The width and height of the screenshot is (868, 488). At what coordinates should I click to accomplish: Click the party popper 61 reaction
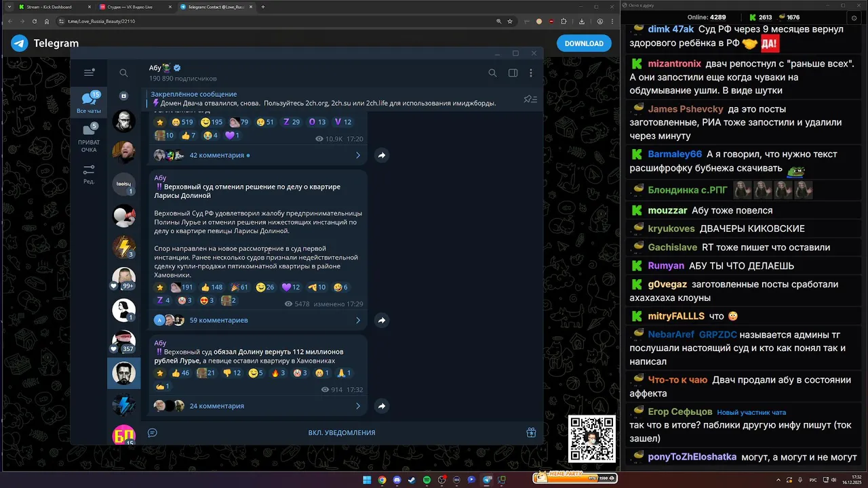coord(239,287)
